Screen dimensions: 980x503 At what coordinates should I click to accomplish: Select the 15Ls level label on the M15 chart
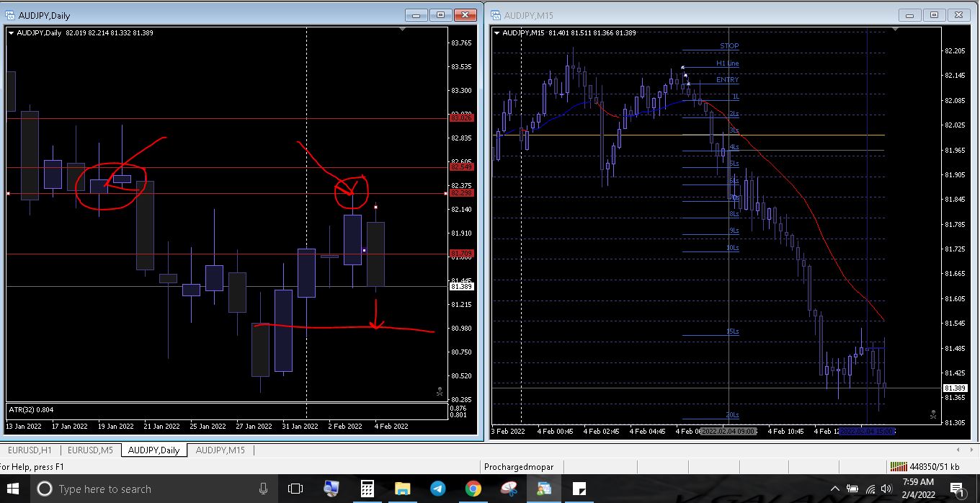pyautogui.click(x=732, y=331)
